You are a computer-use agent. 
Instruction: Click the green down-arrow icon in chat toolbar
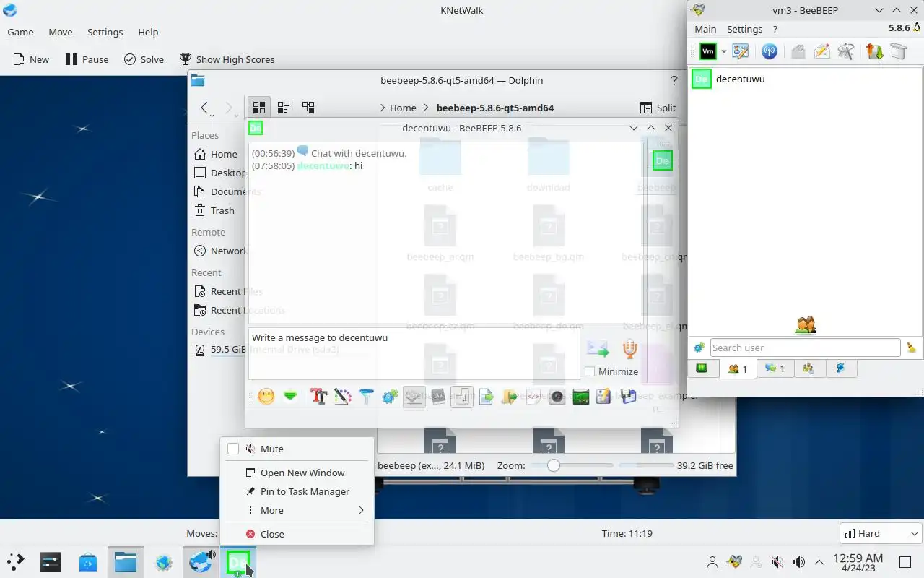pos(290,397)
